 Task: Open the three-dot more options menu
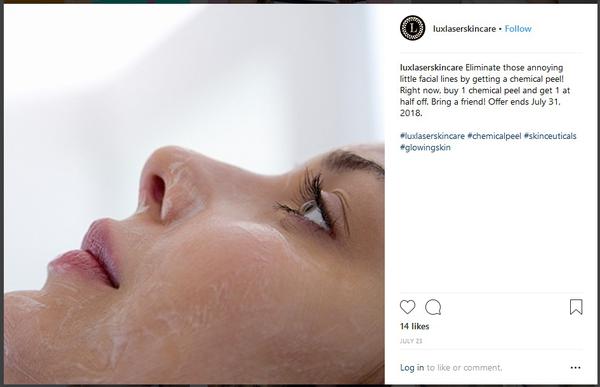[576, 367]
